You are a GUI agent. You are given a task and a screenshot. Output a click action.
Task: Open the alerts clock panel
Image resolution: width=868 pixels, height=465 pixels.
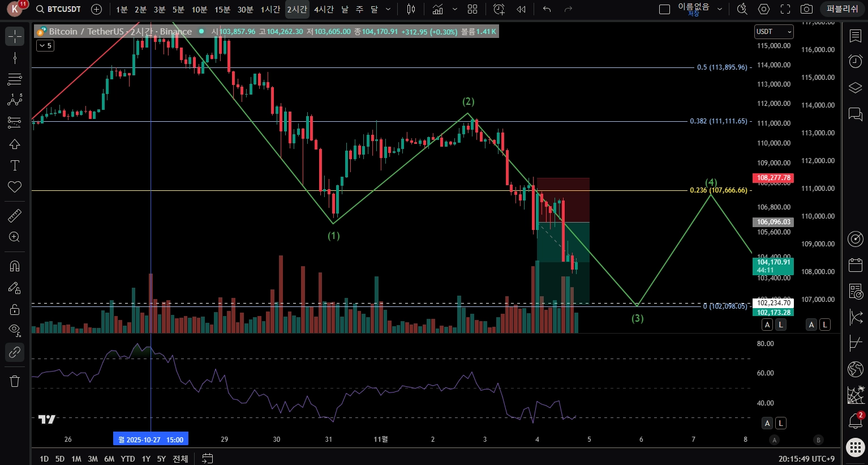click(856, 61)
